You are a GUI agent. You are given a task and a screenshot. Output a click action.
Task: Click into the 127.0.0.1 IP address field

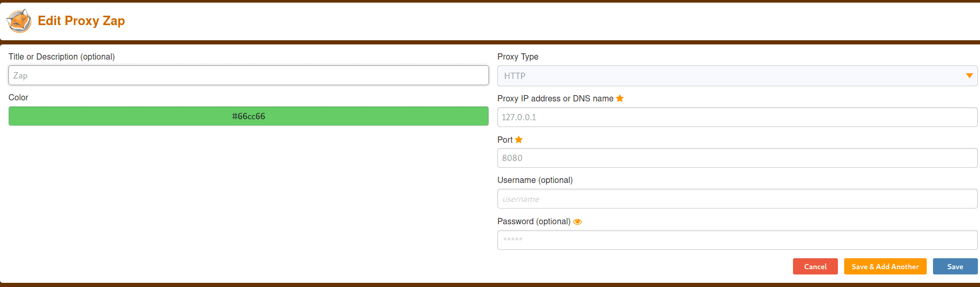pyautogui.click(x=737, y=117)
